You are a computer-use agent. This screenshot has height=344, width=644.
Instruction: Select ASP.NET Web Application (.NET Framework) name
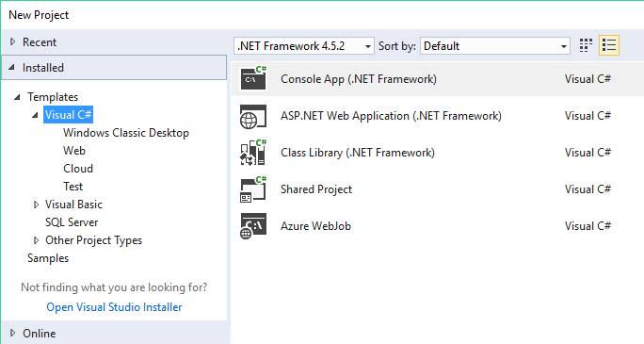click(x=391, y=116)
